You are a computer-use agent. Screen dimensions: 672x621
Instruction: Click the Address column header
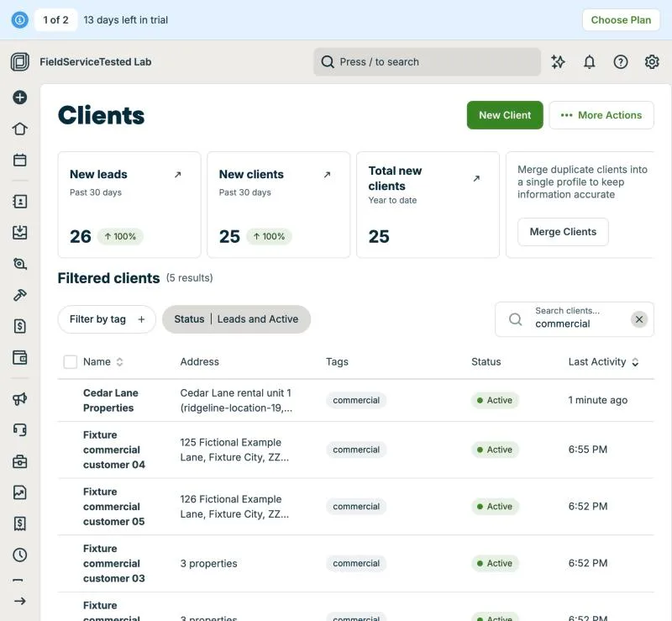pos(199,362)
